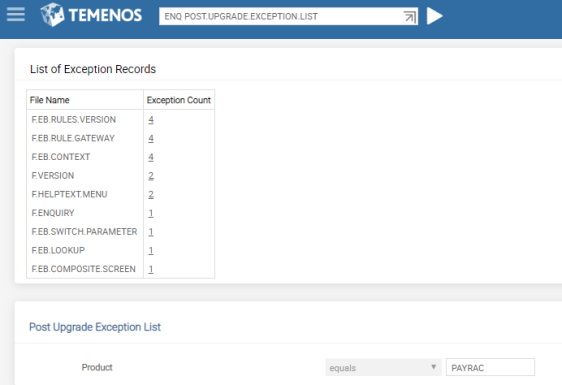Click the expand arrow in command box

click(x=410, y=16)
